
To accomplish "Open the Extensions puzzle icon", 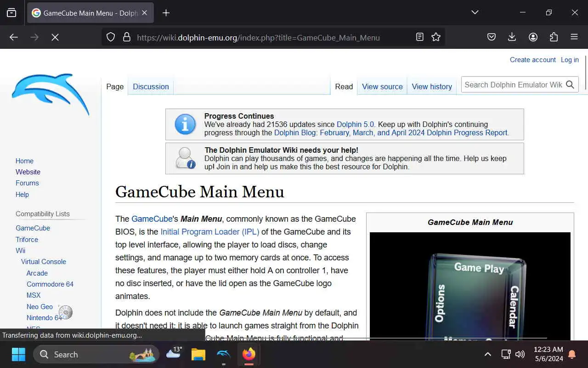I will click(x=554, y=37).
